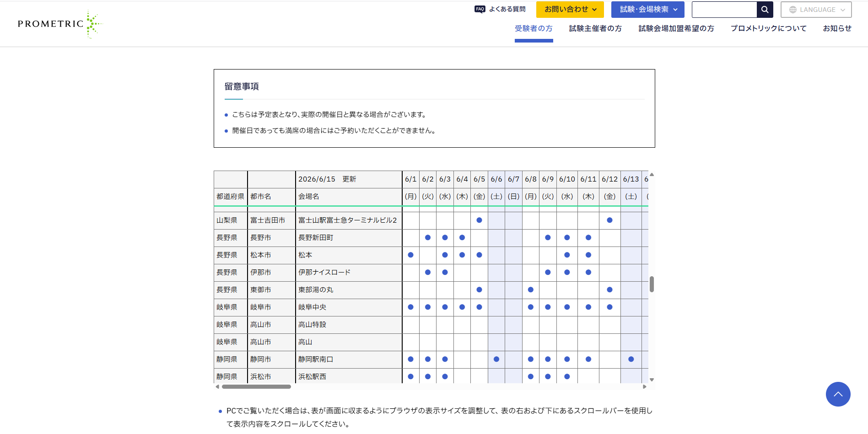
Task: Click the 会場名 column header
Action: 349,197
